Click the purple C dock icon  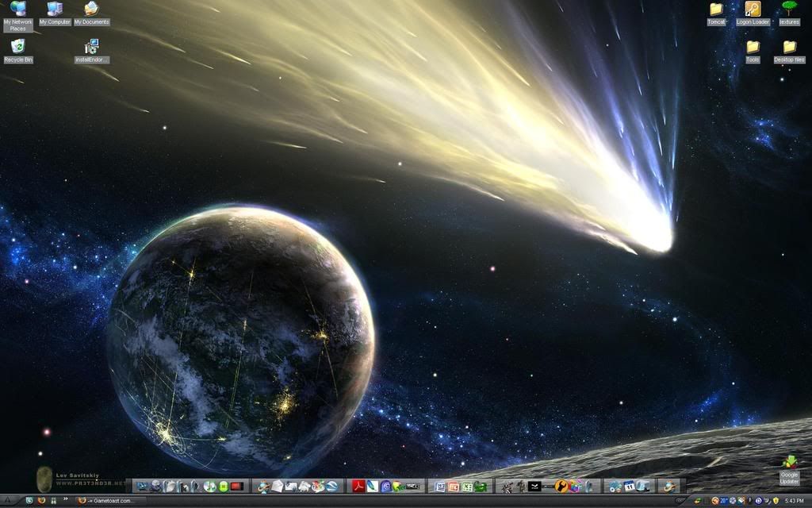(x=386, y=487)
